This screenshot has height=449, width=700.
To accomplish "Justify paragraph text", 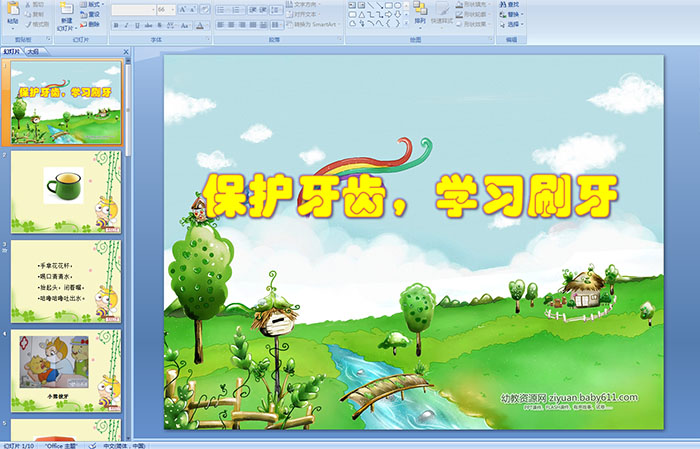I will click(253, 25).
